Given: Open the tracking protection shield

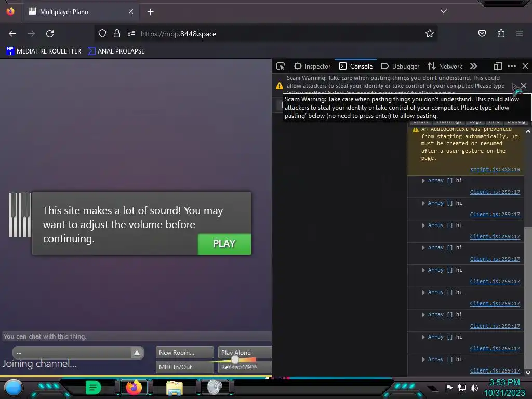Looking at the screenshot, I should pyautogui.click(x=102, y=33).
